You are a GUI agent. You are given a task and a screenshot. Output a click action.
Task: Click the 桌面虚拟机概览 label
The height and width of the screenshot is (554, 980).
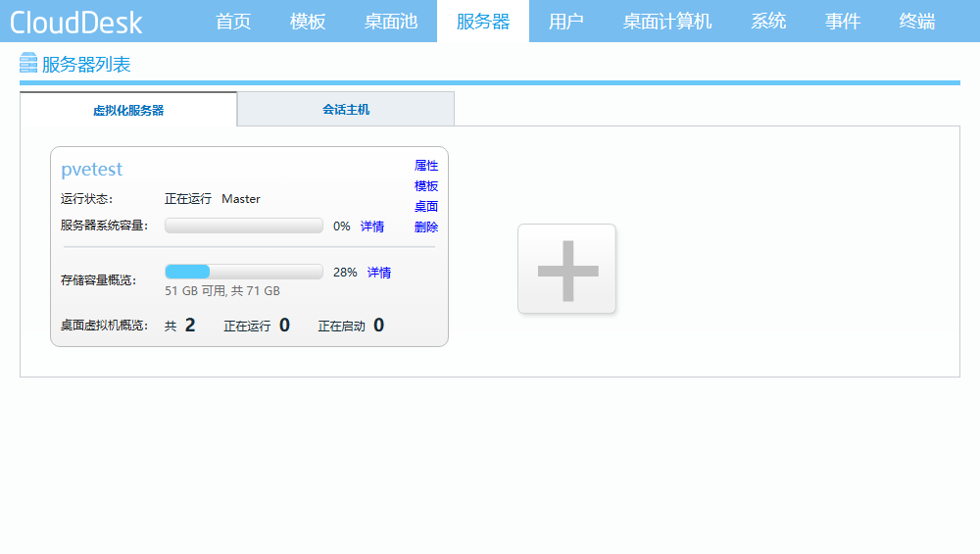click(x=105, y=326)
